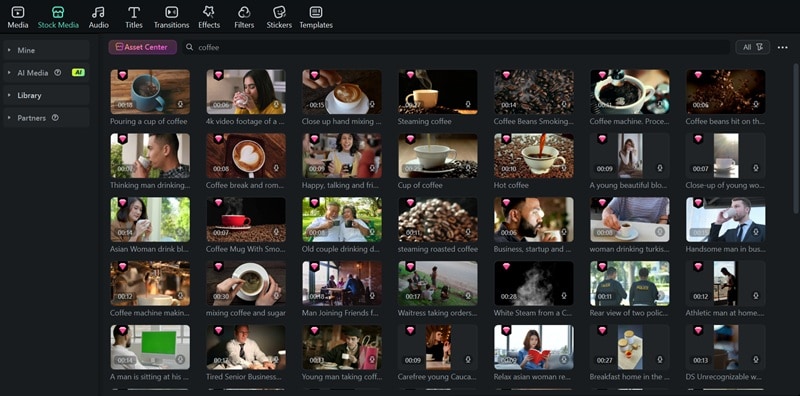This screenshot has height=396, width=800.
Task: Open the Stickers tab
Action: pyautogui.click(x=279, y=17)
